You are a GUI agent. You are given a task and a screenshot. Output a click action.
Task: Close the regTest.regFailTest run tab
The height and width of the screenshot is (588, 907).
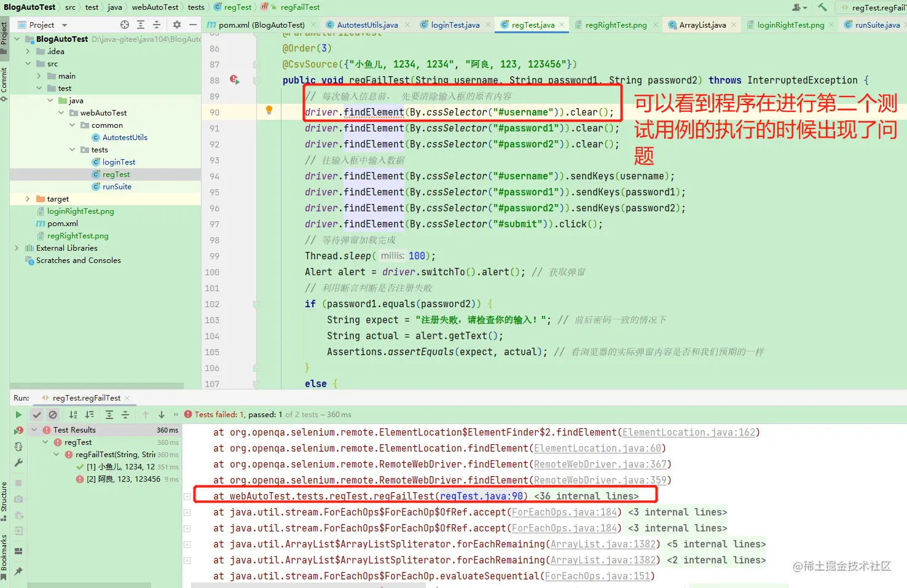click(x=127, y=398)
